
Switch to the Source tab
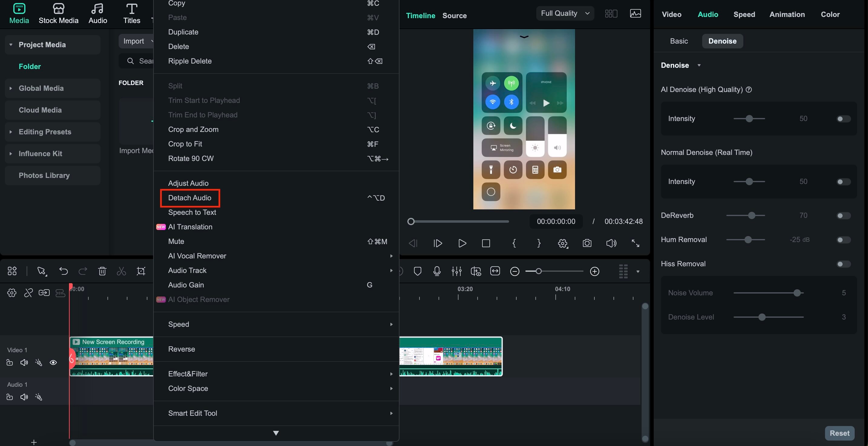click(454, 15)
